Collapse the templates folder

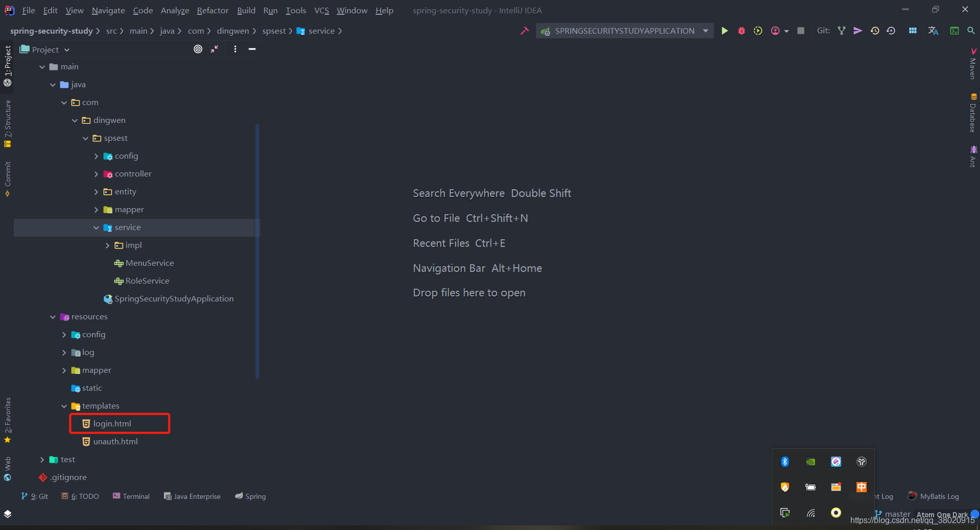[x=64, y=406]
